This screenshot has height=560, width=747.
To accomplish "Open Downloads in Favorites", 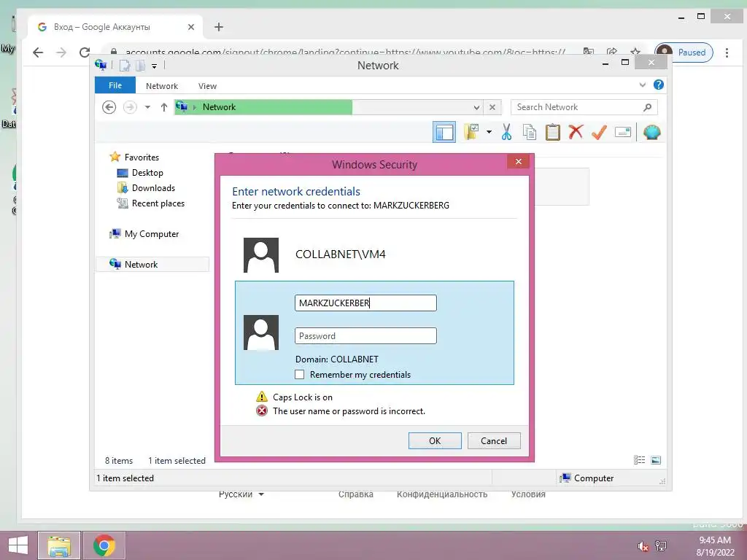I will point(153,187).
